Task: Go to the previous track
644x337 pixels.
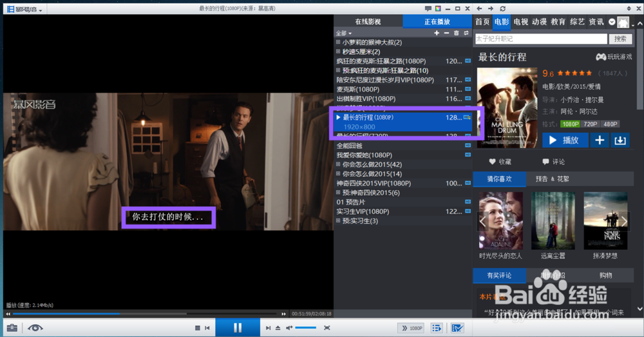Action: point(207,327)
